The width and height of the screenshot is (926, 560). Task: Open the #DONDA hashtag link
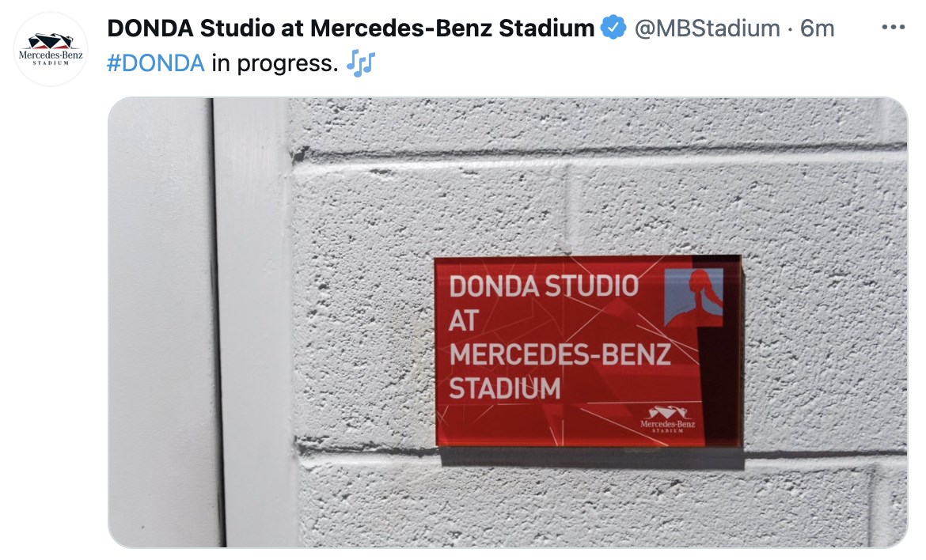pyautogui.click(x=155, y=63)
